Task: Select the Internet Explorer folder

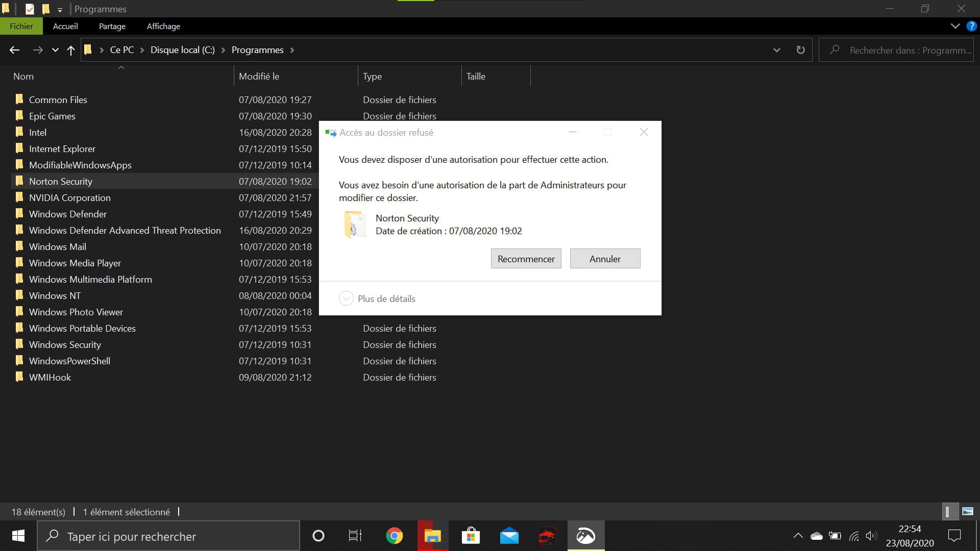Action: (62, 148)
